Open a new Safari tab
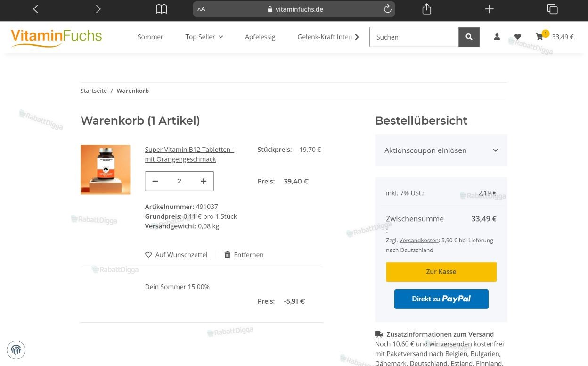 [490, 9]
